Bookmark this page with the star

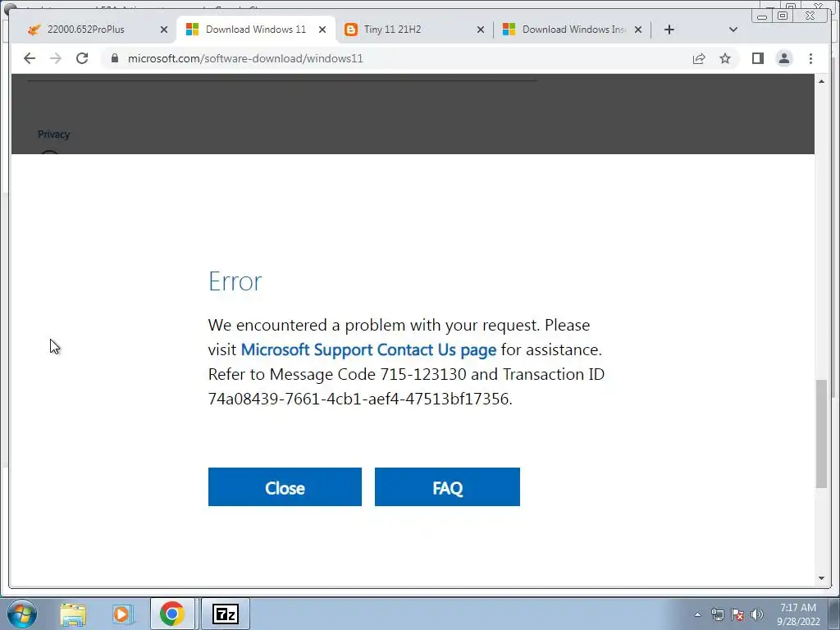(x=725, y=58)
